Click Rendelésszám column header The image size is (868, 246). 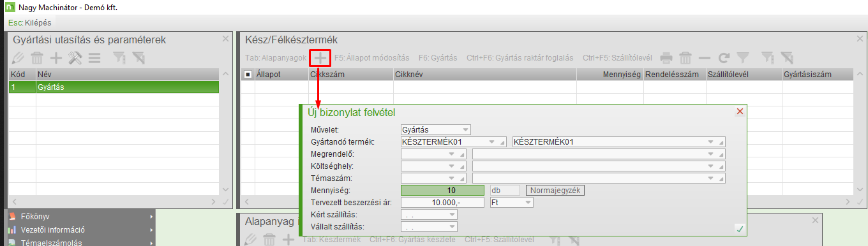point(675,75)
